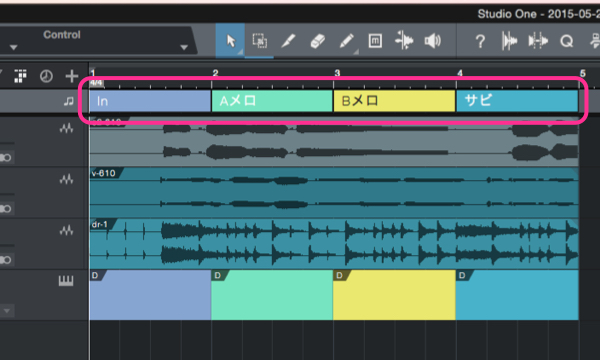Screen dimensions: 600x360
Task: Toggle monitor on the first audio track
Action: click(5, 157)
